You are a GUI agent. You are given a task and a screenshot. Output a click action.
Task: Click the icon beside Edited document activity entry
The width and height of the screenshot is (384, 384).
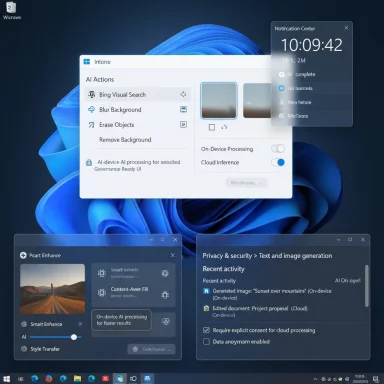pos(206,308)
